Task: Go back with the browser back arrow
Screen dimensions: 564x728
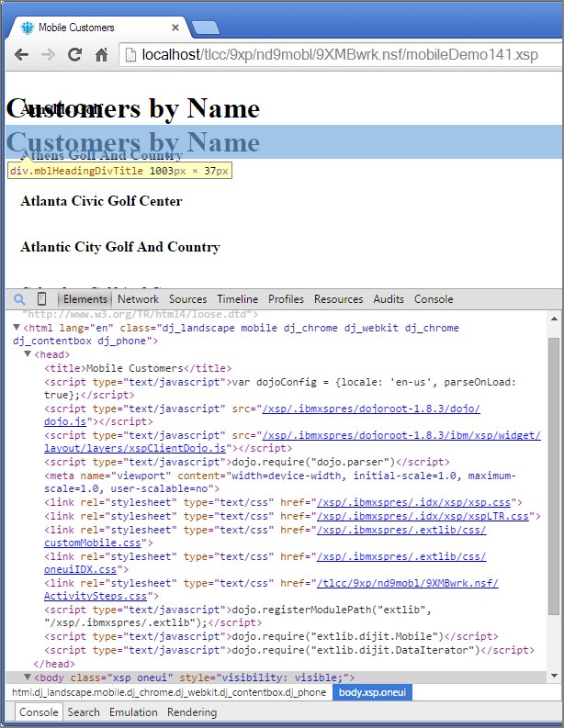Action: [21, 55]
